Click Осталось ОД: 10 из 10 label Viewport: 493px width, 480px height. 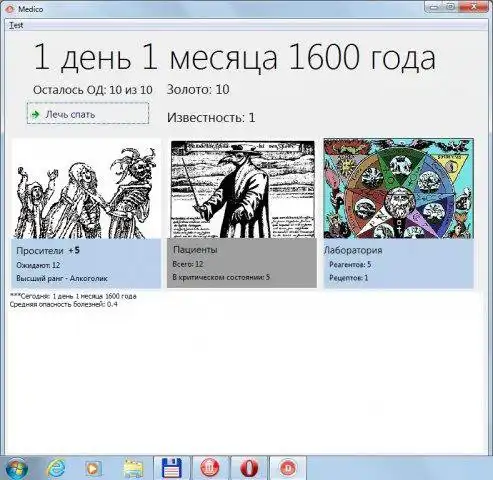coord(93,90)
